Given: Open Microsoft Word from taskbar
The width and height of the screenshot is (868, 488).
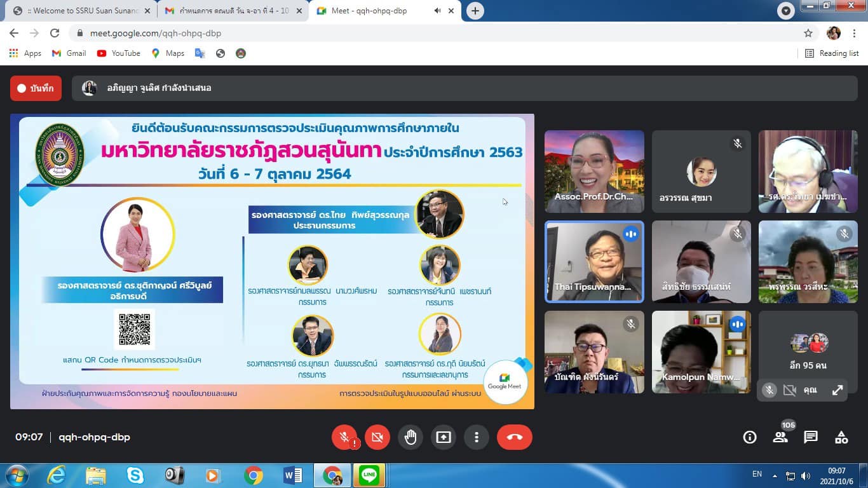Looking at the screenshot, I should pyautogui.click(x=292, y=475).
